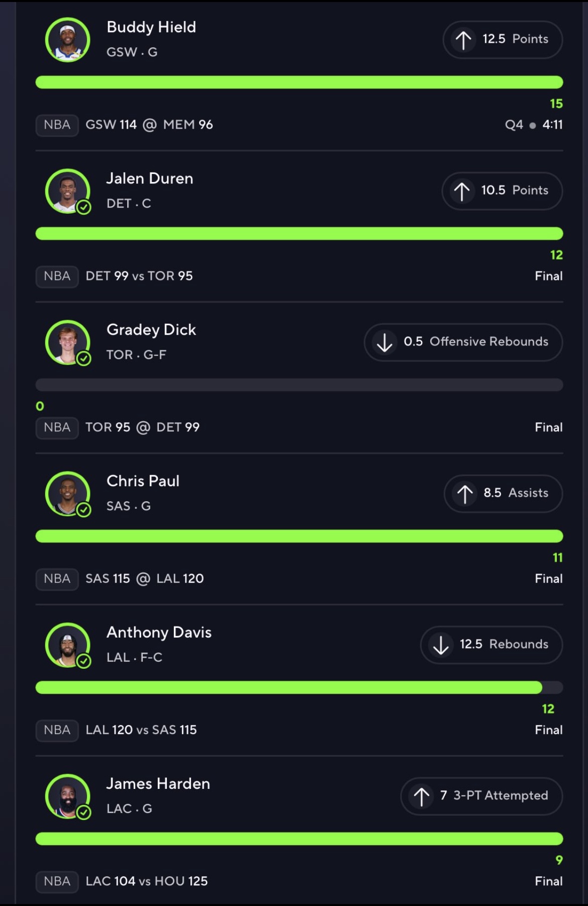Click the down arrow on 0.5 Offensive Rebounds
Image resolution: width=588 pixels, height=906 pixels.
pyautogui.click(x=384, y=342)
